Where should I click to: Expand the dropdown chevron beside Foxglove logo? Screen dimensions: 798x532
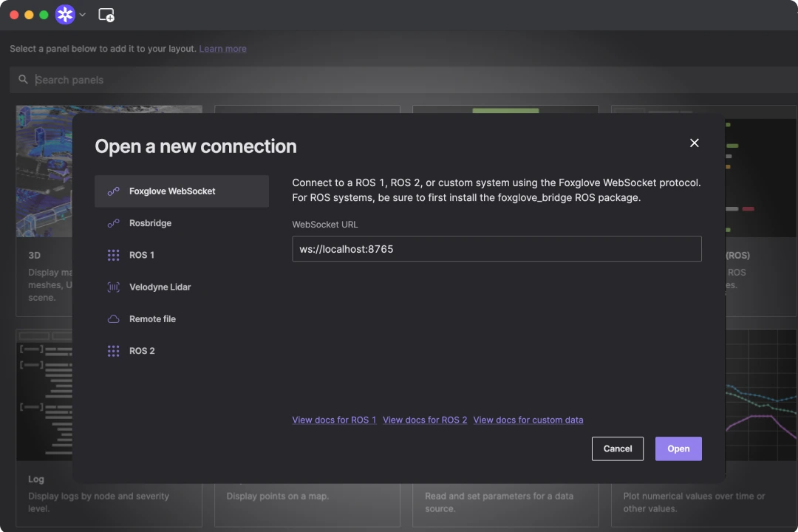83,15
